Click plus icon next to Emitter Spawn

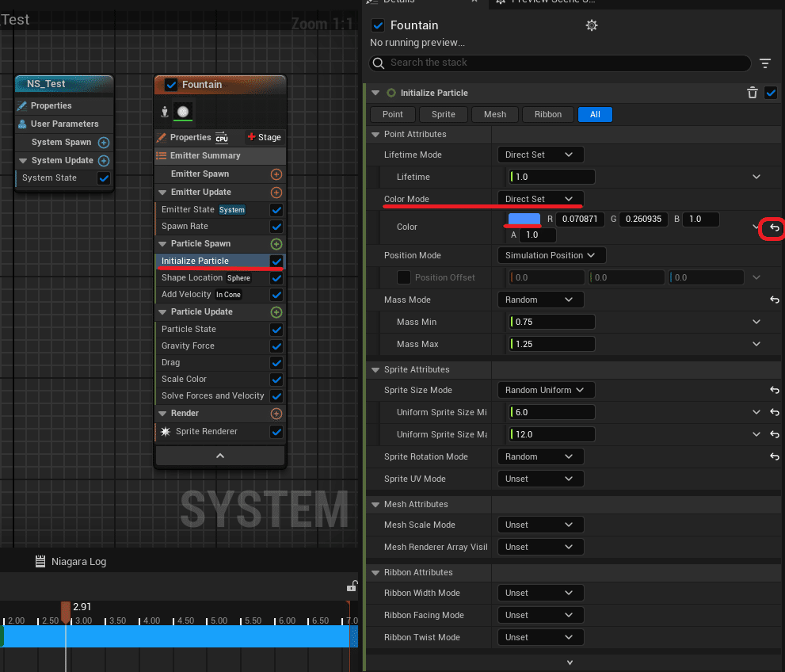pyautogui.click(x=276, y=174)
